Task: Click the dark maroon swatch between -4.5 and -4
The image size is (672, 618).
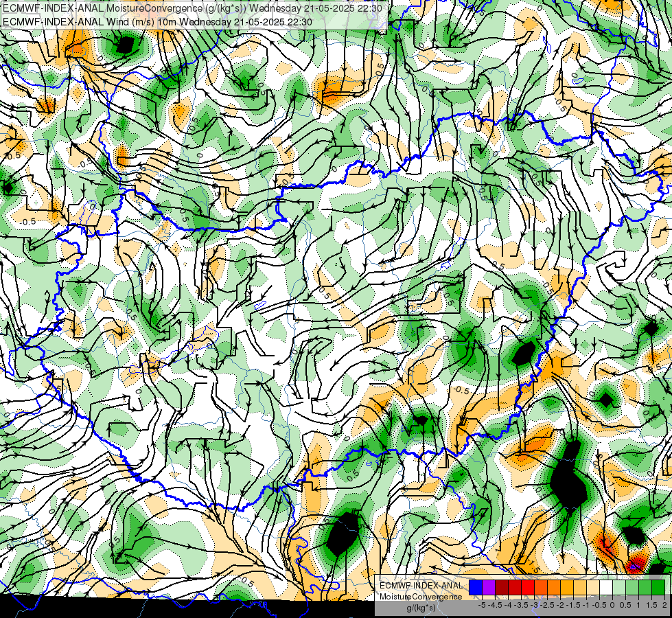Action: point(502,587)
